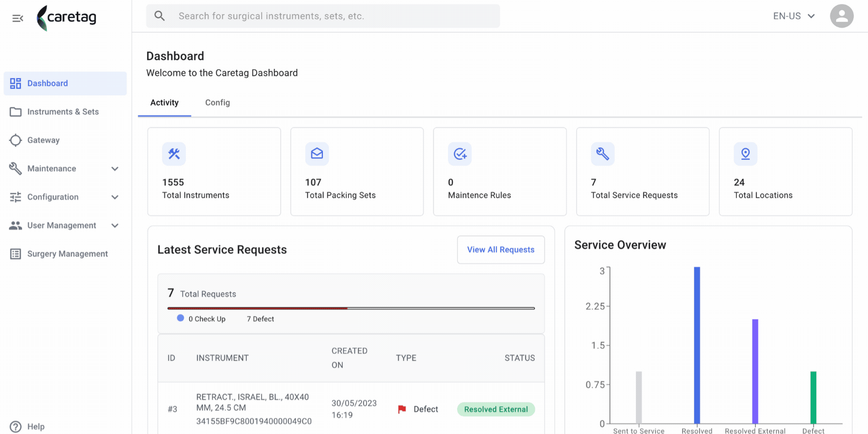Expand the Maintenance submenu chevron
This screenshot has height=434, width=868.
pos(115,169)
